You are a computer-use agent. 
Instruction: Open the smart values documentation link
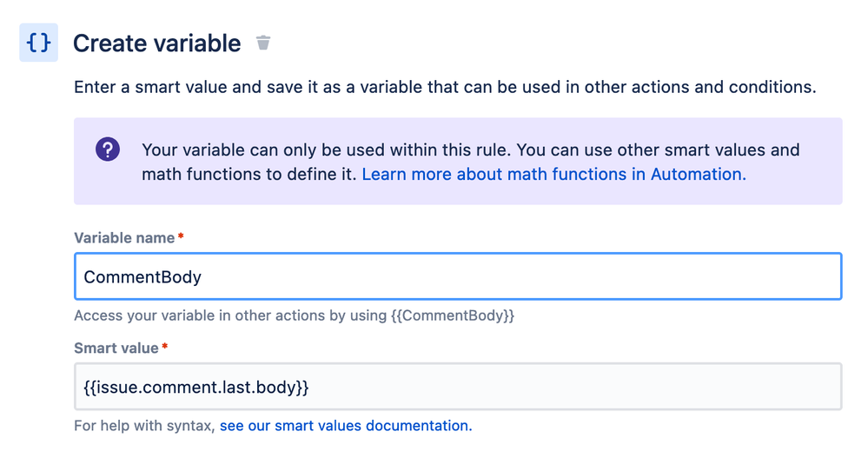click(346, 426)
